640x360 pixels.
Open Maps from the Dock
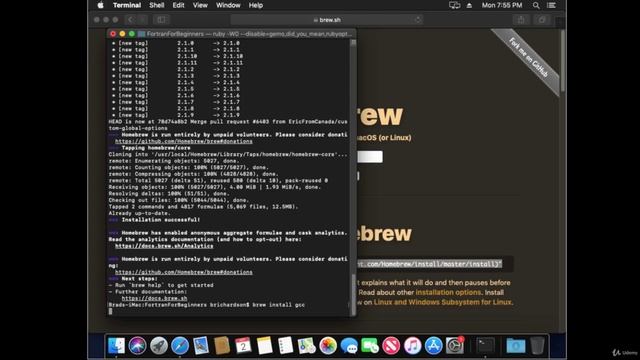[x=307, y=346]
